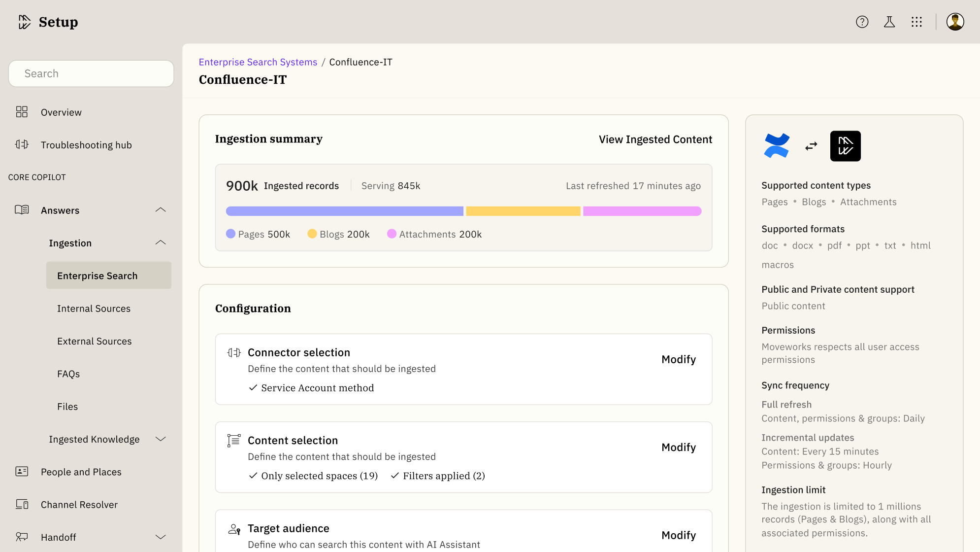This screenshot has width=980, height=552.
Task: Expand the Ingested Knowledge chevron
Action: (x=161, y=439)
